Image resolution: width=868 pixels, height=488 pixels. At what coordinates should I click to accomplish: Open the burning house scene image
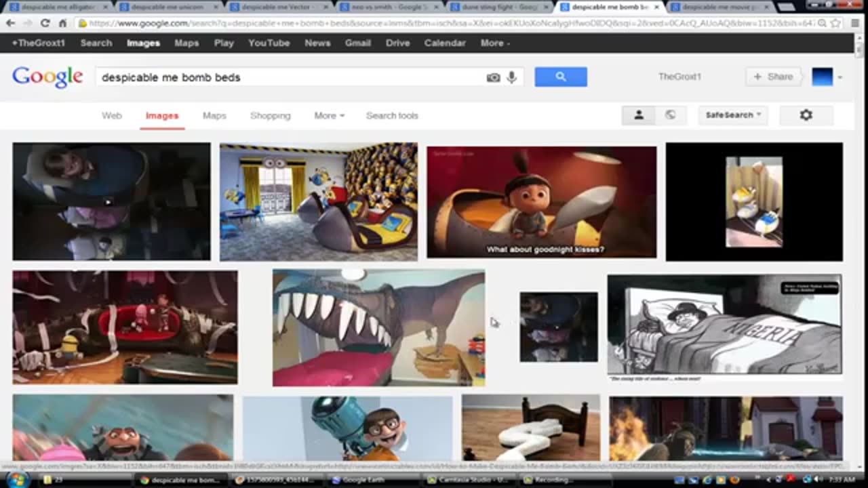(726, 428)
